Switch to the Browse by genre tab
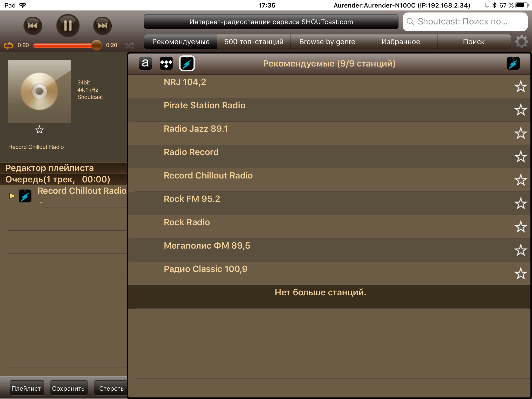Screen dimensions: 532x399 (x=327, y=42)
